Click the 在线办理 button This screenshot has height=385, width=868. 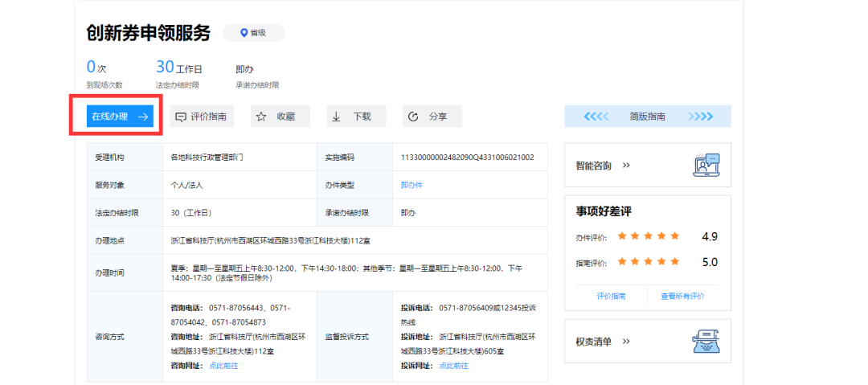click(x=120, y=117)
